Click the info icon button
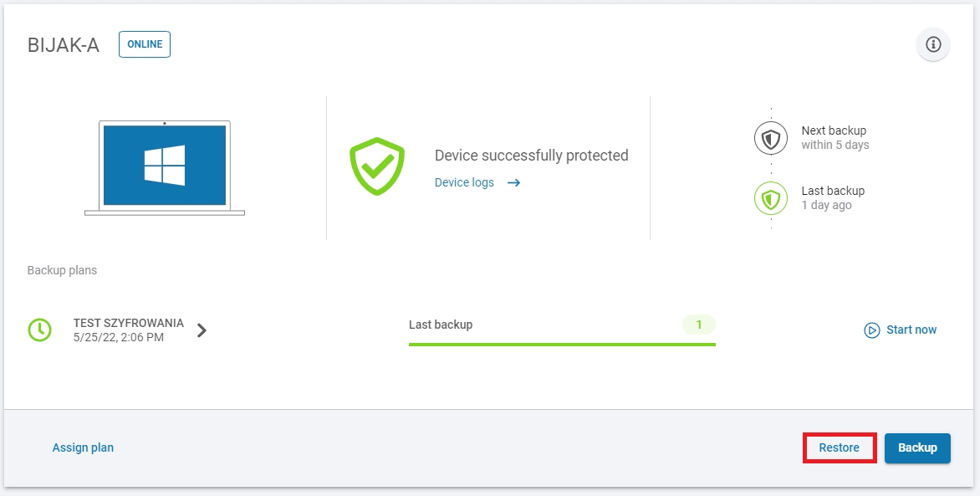Viewport: 980px width, 496px height. tap(933, 44)
